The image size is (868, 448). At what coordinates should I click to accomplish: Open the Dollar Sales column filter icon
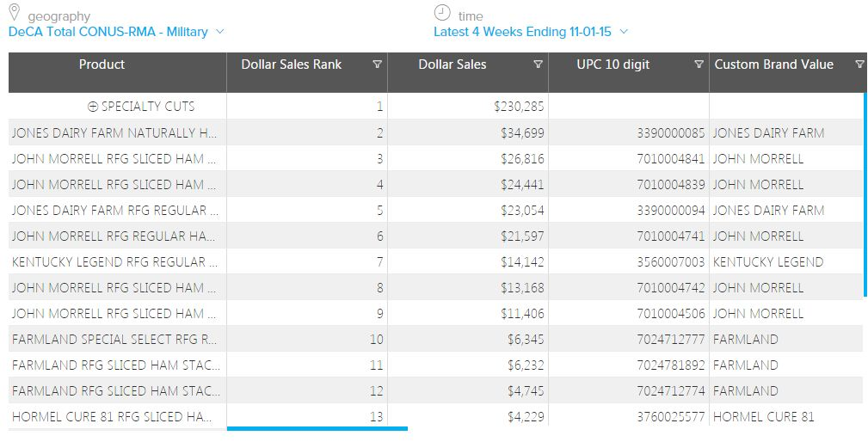[538, 64]
